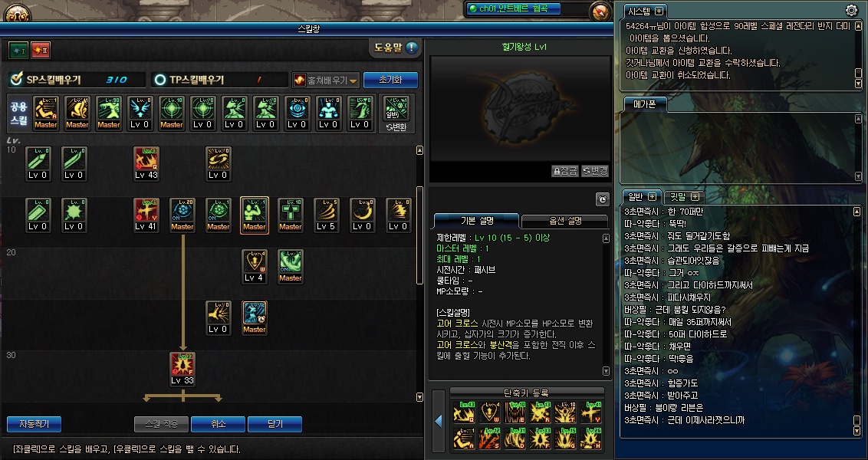Screen dimensions: 868x460
Task: Click the Lv 4 skill icon
Action: 254,267
